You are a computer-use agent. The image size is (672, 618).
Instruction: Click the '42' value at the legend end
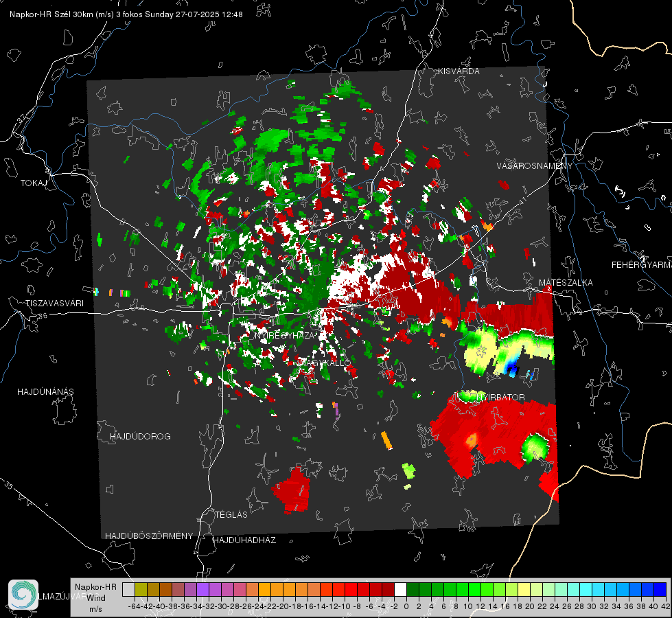pyautogui.click(x=666, y=606)
